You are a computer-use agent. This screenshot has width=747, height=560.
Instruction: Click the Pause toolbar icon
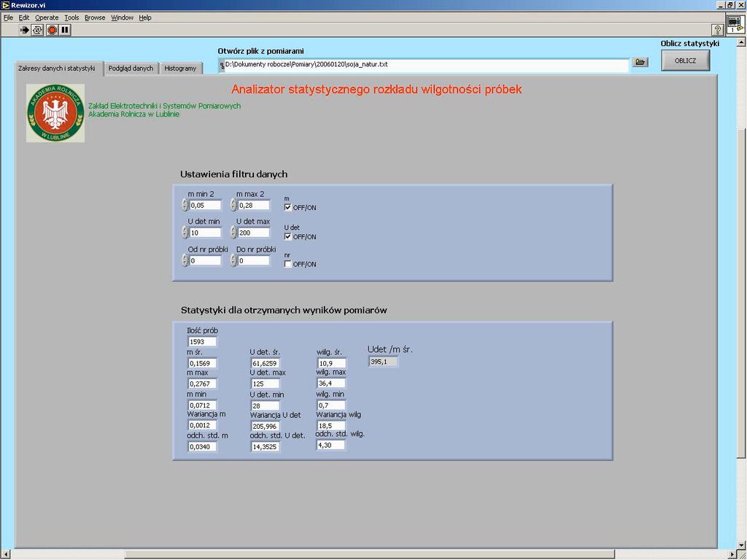click(65, 30)
